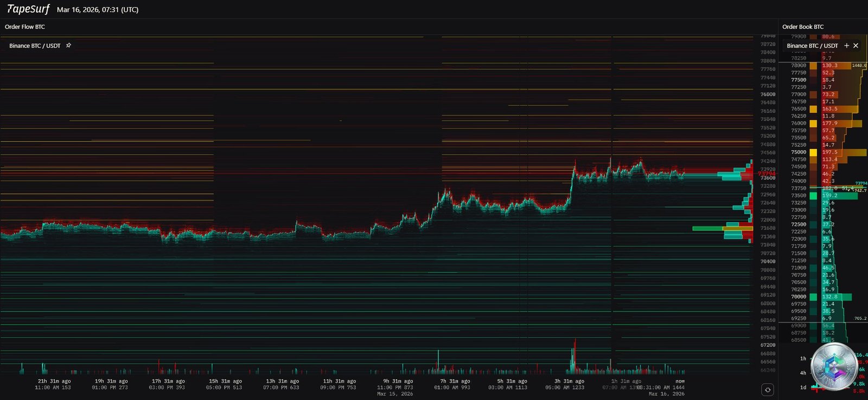Click the 163.5 ask size value

(x=829, y=109)
